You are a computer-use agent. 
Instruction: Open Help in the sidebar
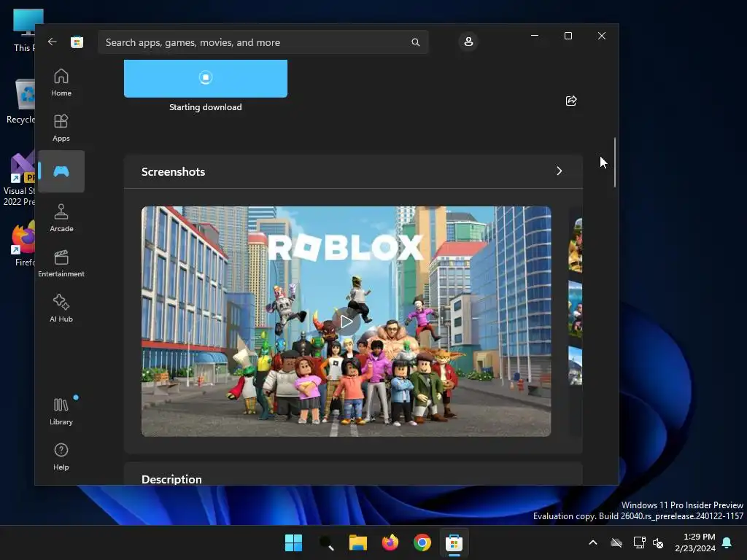coord(61,456)
